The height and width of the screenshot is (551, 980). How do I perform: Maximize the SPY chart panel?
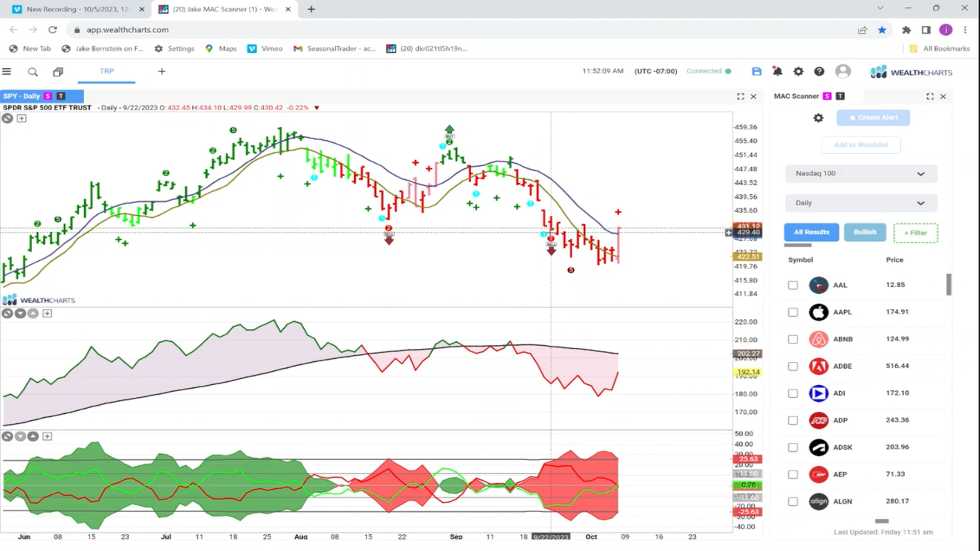click(x=741, y=96)
